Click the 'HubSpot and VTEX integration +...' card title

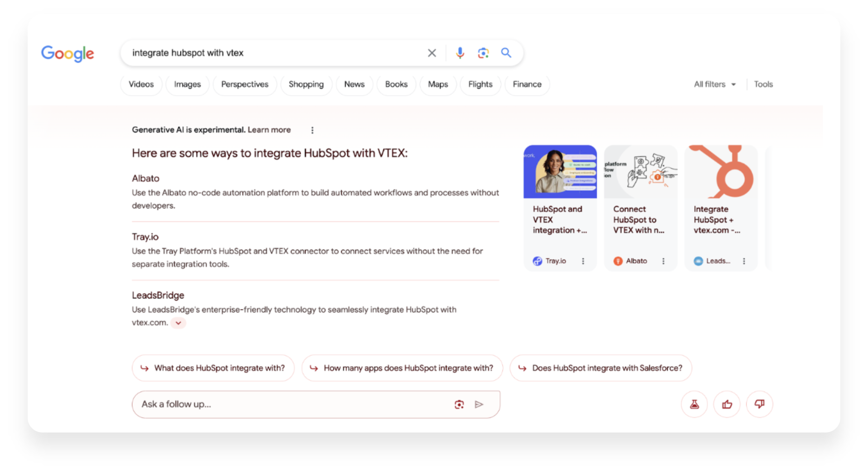[x=560, y=220]
